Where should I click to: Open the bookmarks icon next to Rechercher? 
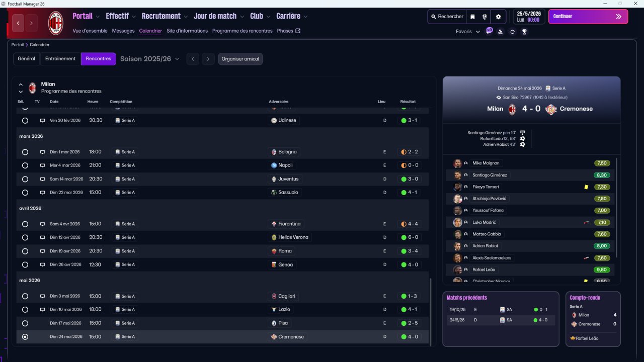pyautogui.click(x=472, y=17)
